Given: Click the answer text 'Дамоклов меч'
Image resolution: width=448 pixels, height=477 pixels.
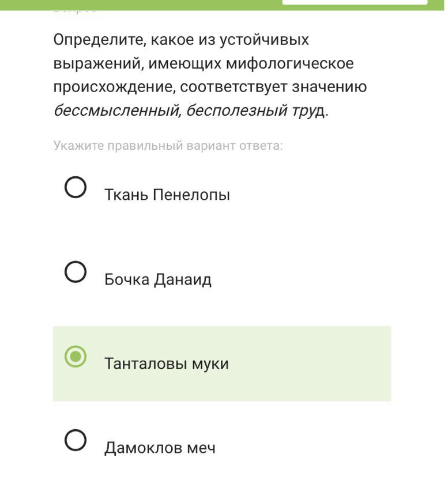Looking at the screenshot, I should (x=160, y=448).
